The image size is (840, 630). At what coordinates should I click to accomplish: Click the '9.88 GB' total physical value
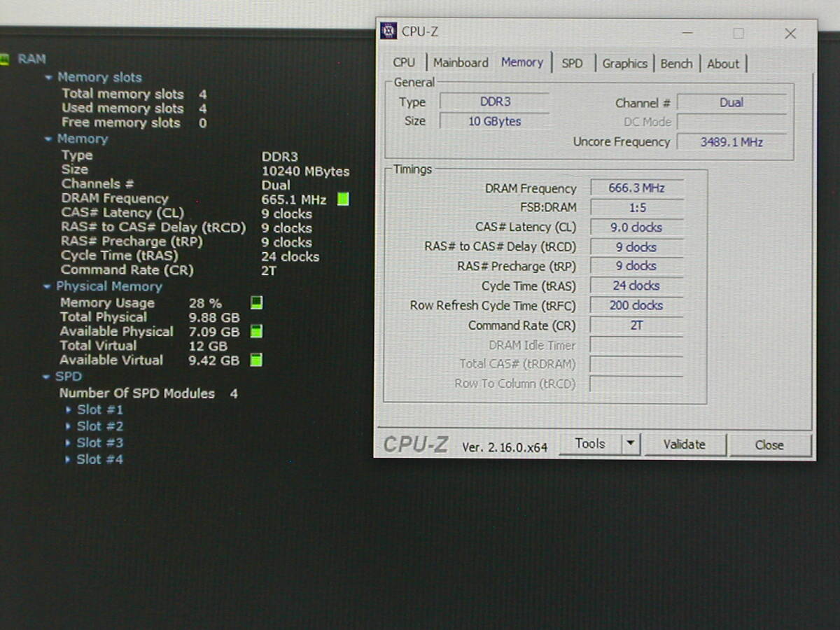click(x=214, y=318)
